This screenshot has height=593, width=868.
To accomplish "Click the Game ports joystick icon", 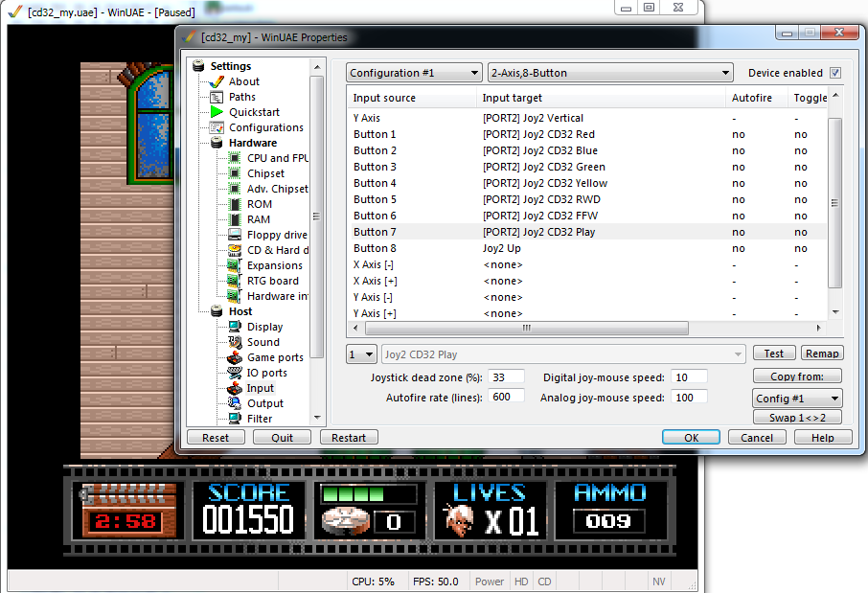I will (235, 357).
